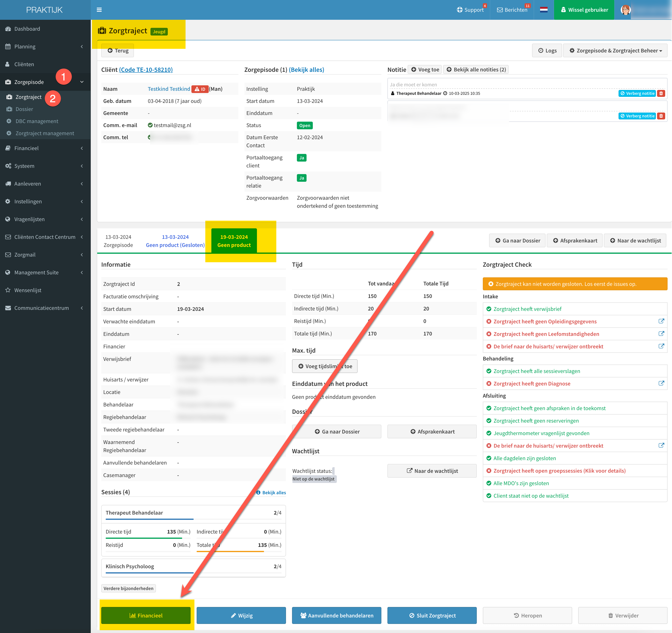The image size is (672, 633).
Task: Open Testkind Testkind client profile
Action: pos(169,89)
